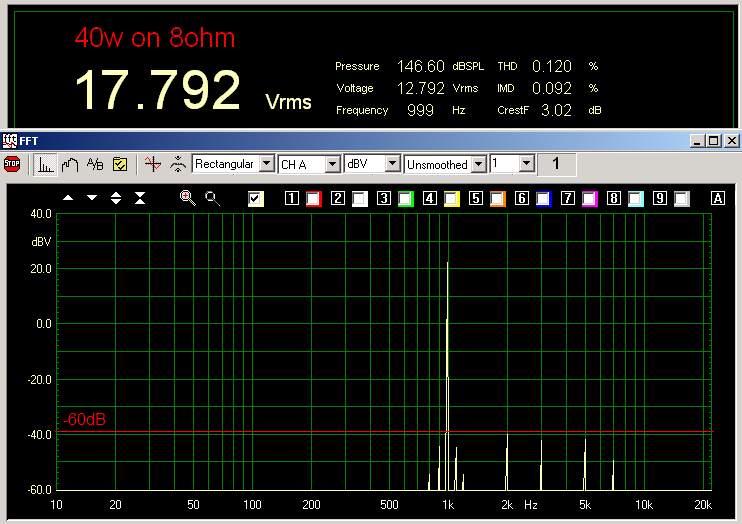This screenshot has height=524, width=742.
Task: Toggle the red crosshair cursor tool
Action: coord(153,164)
